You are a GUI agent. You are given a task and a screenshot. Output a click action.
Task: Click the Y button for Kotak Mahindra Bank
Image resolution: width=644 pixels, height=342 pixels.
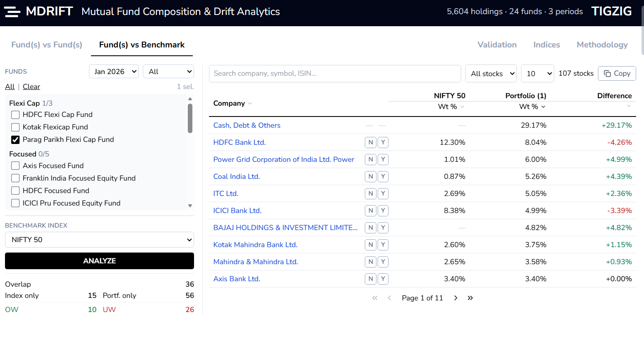[383, 245]
